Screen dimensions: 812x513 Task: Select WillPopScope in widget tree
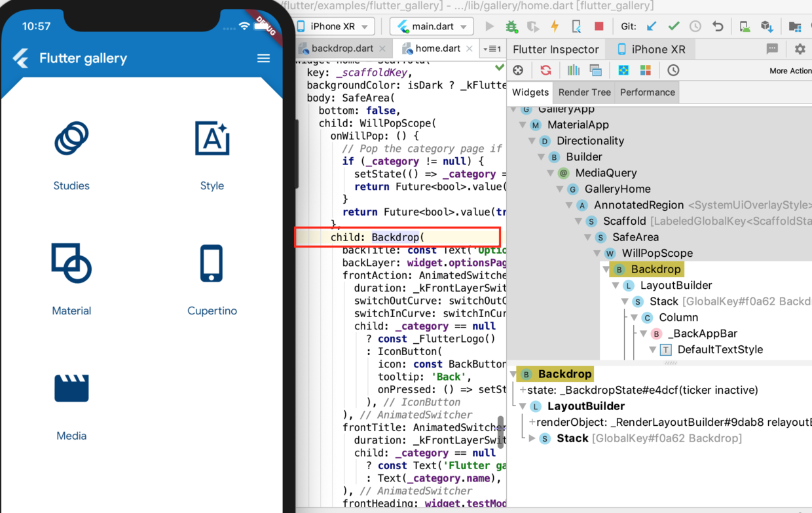[657, 254]
